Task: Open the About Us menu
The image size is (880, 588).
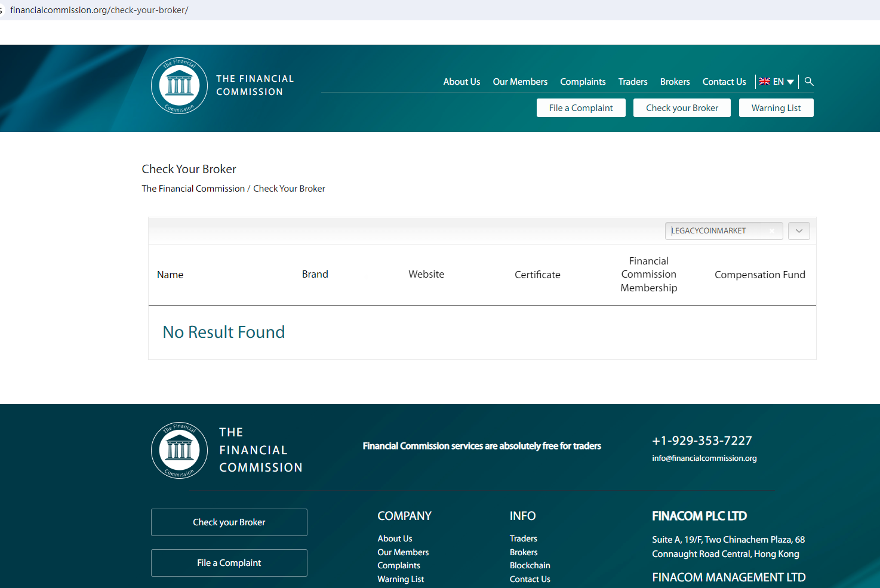Action: click(461, 82)
